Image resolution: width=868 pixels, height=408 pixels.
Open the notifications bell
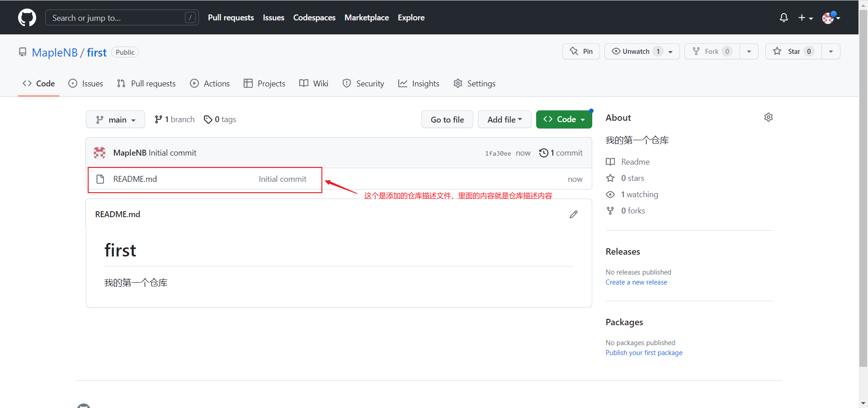pyautogui.click(x=784, y=18)
